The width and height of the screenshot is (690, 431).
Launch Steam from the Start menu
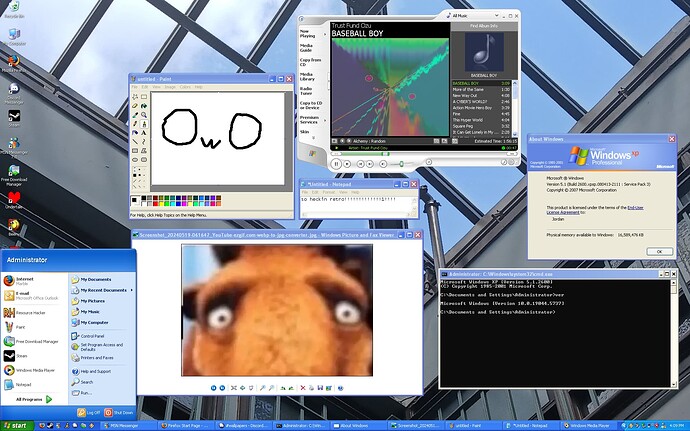coord(16,356)
